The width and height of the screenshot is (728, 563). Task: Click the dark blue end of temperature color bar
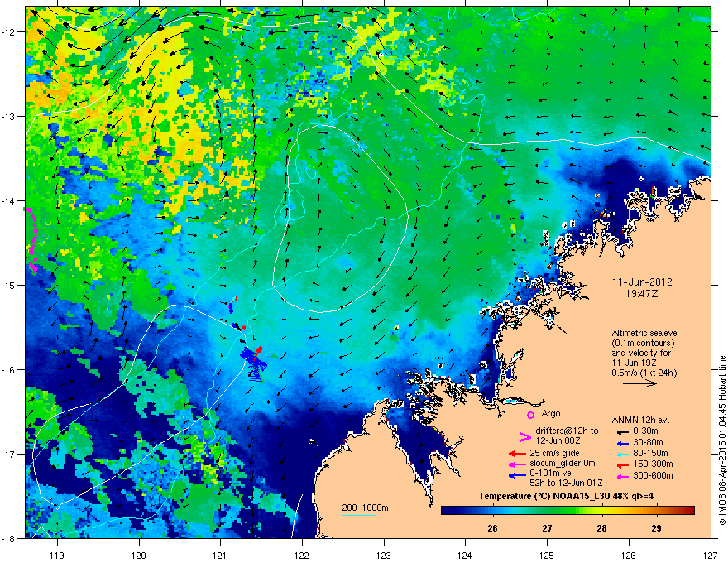coord(448,511)
